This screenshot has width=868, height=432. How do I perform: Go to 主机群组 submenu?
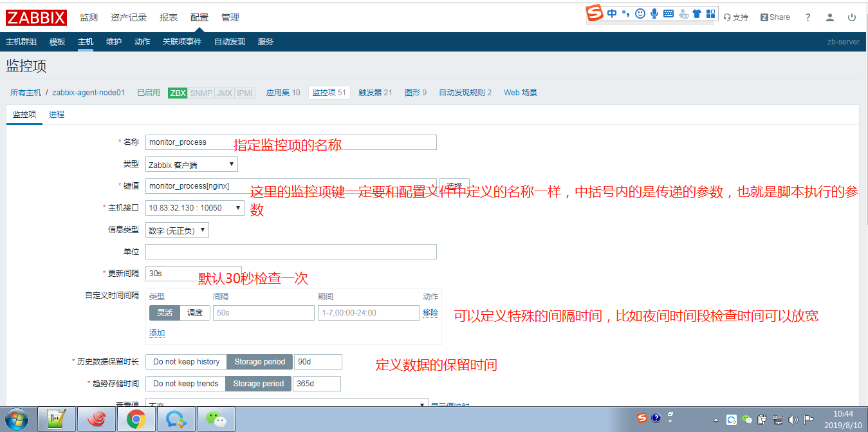(x=21, y=42)
